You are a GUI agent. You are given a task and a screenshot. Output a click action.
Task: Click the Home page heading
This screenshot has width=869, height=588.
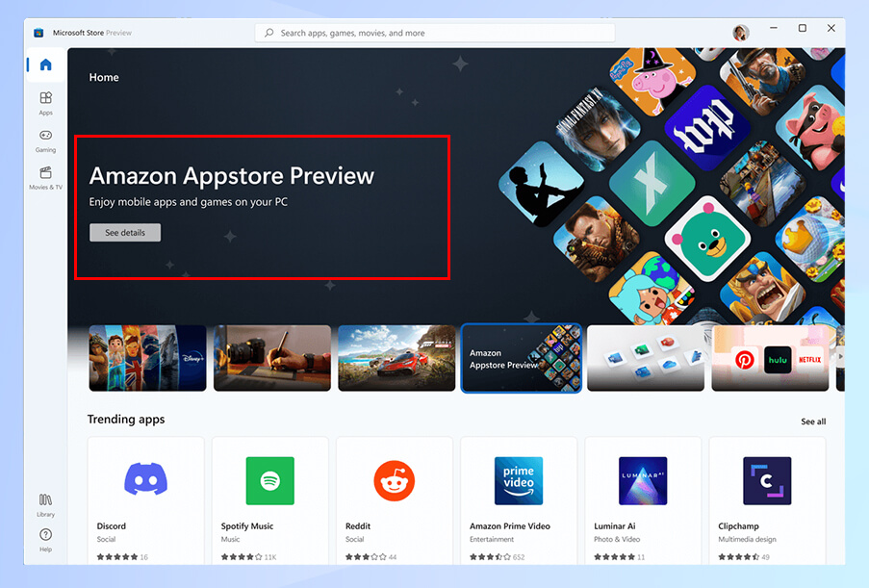pos(104,78)
